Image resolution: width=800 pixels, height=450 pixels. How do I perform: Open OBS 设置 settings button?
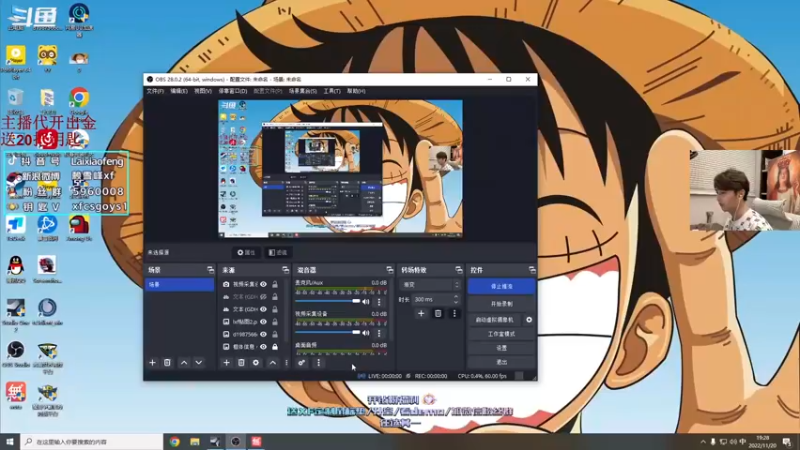tap(502, 348)
